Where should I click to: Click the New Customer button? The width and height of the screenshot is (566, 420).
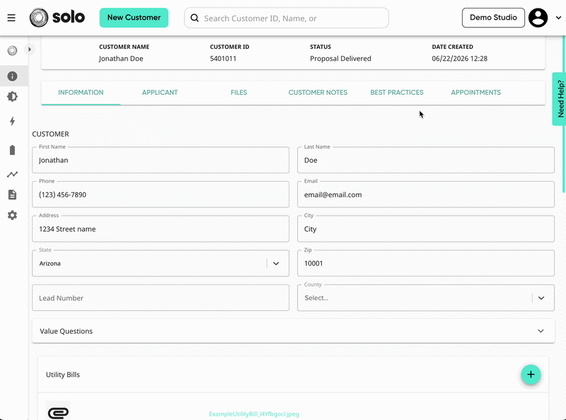134,18
